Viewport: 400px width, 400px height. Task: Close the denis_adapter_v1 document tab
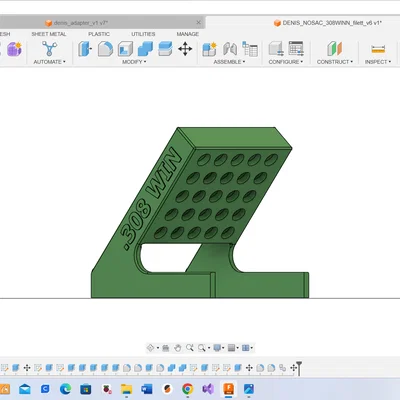[x=198, y=22]
